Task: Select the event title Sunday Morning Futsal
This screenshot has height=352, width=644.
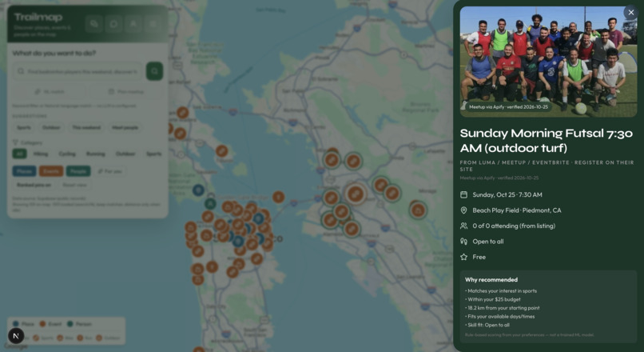Action: pos(547,140)
